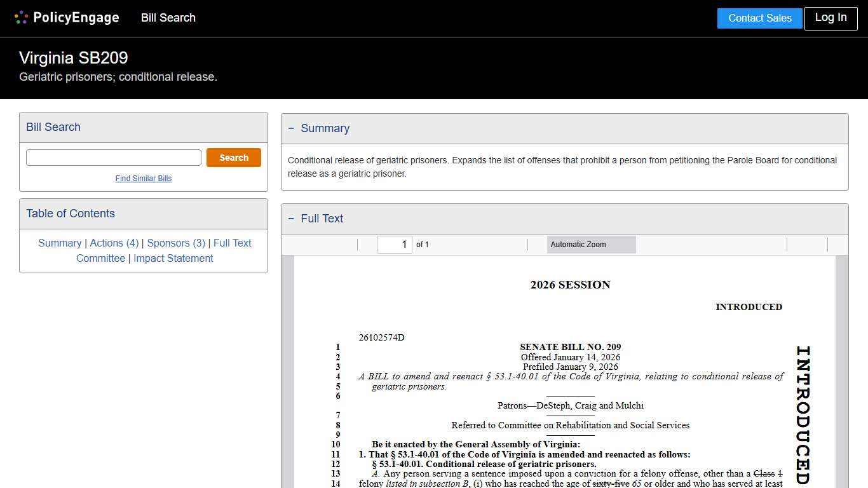This screenshot has width=868, height=488.
Task: Collapse the Summary panel using minus icon
Action: pos(291,128)
